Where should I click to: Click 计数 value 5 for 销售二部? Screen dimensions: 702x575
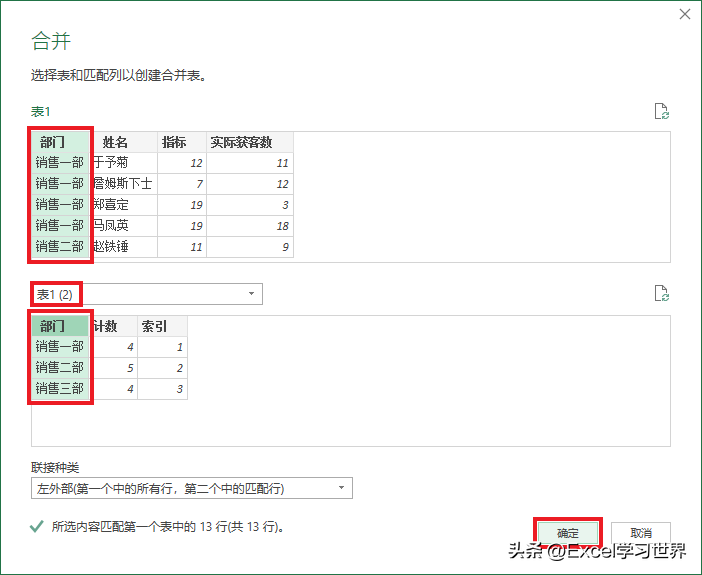click(x=114, y=368)
